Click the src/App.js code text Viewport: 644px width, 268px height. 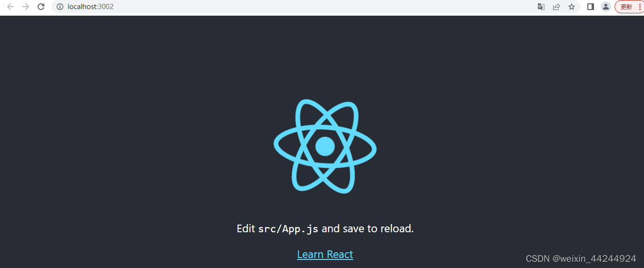coord(288,229)
